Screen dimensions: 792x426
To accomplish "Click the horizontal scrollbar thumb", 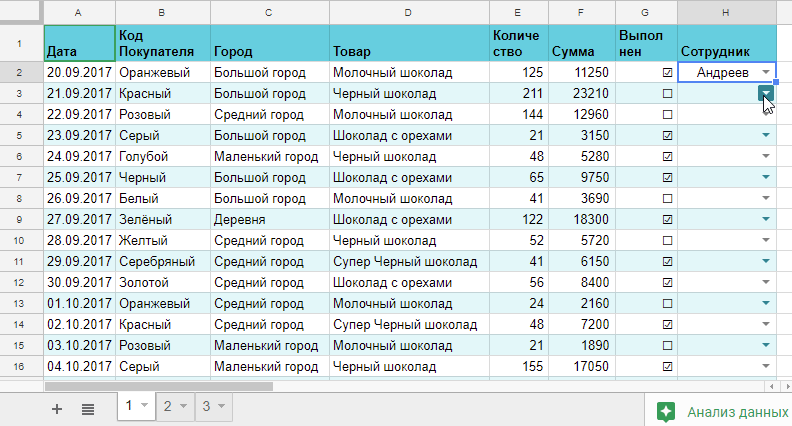I will point(159,387).
